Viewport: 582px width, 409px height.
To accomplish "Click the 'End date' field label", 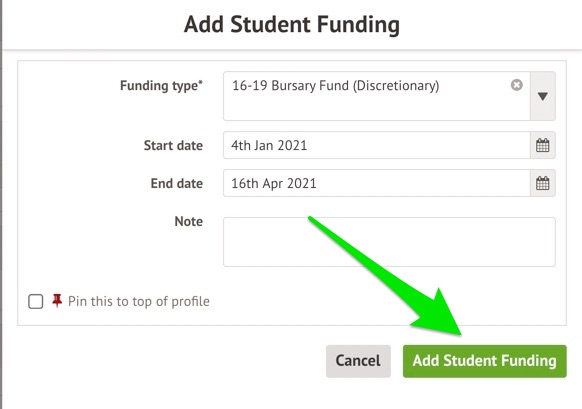I will 177,183.
